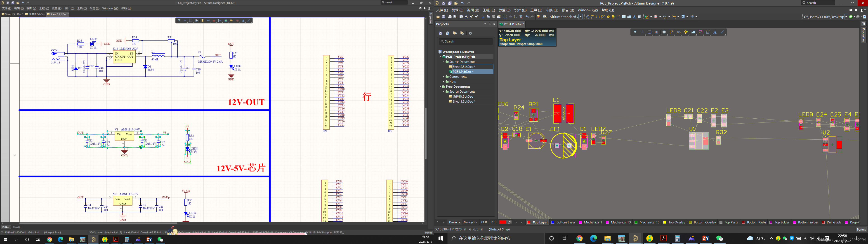Open Sheet2.SchDoc in the project tree
This screenshot has height=244, width=868.
[x=464, y=67]
